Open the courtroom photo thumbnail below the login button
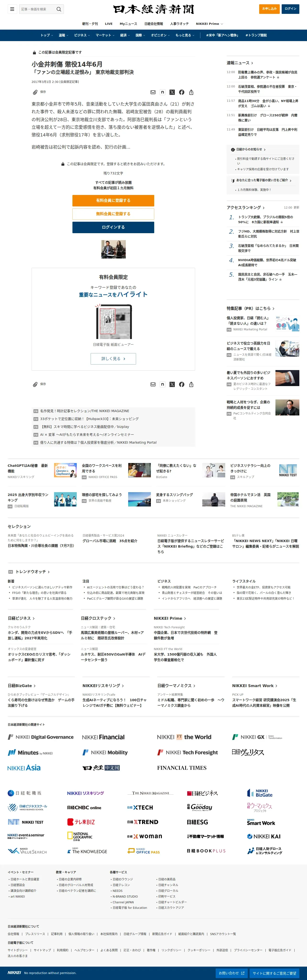The width and height of the screenshot is (307, 980). [x=113, y=249]
